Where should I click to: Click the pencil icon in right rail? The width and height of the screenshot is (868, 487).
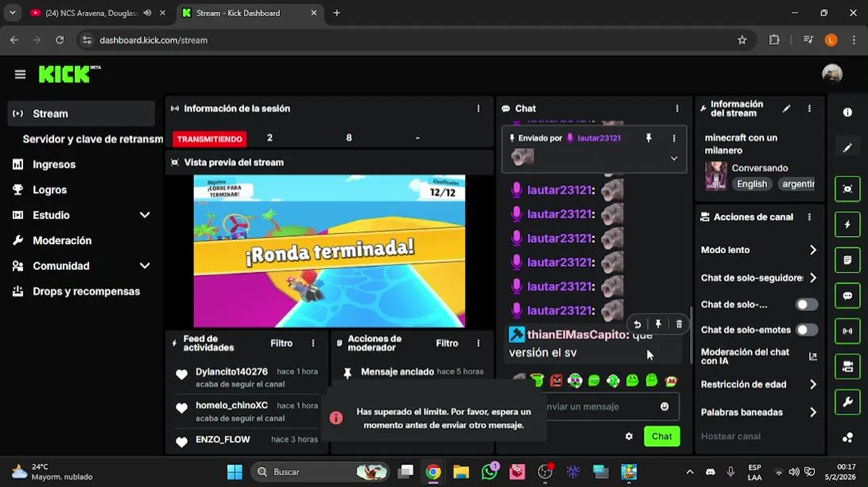point(848,148)
